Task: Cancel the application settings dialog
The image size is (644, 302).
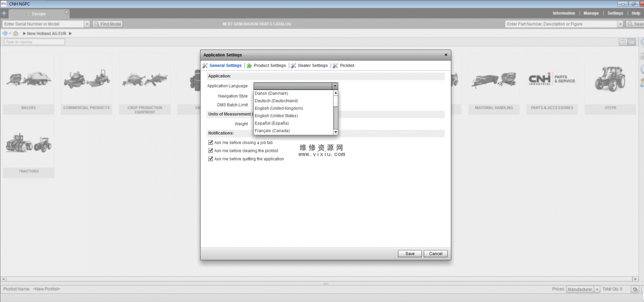Action: (x=435, y=254)
